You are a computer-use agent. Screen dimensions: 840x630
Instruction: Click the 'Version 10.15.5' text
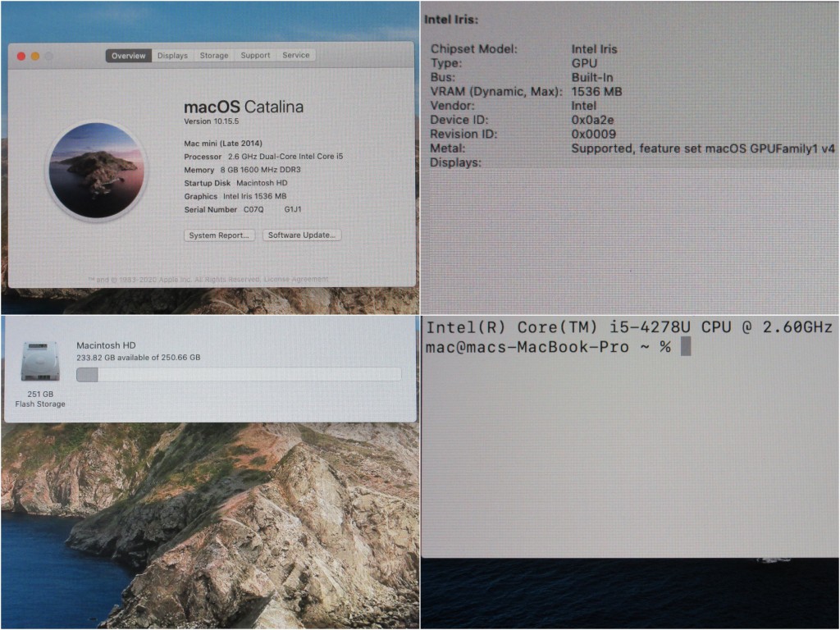click(x=212, y=121)
